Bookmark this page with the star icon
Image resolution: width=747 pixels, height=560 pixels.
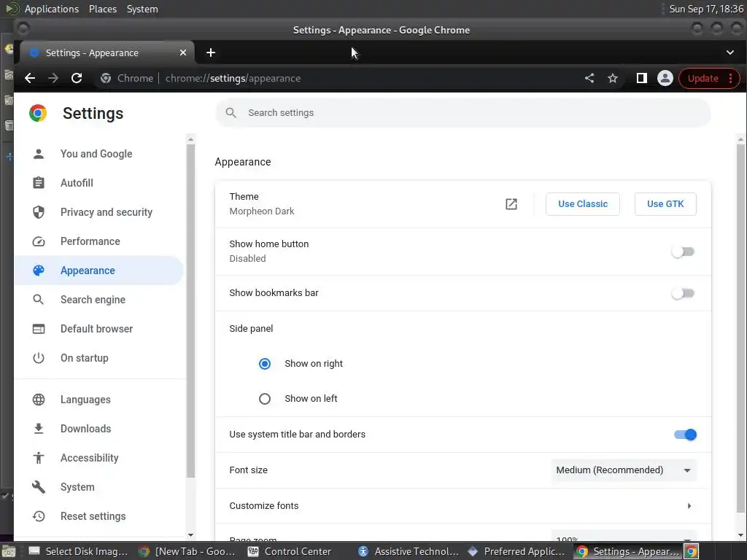tap(613, 78)
